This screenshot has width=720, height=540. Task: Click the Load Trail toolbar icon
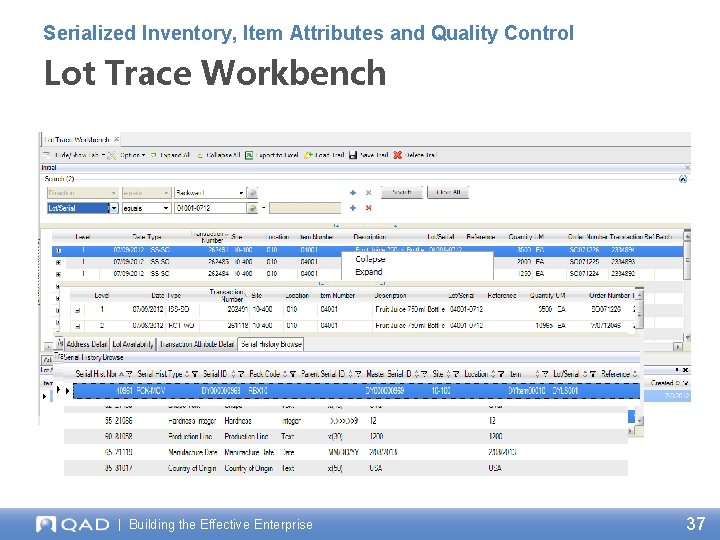pyautogui.click(x=308, y=155)
